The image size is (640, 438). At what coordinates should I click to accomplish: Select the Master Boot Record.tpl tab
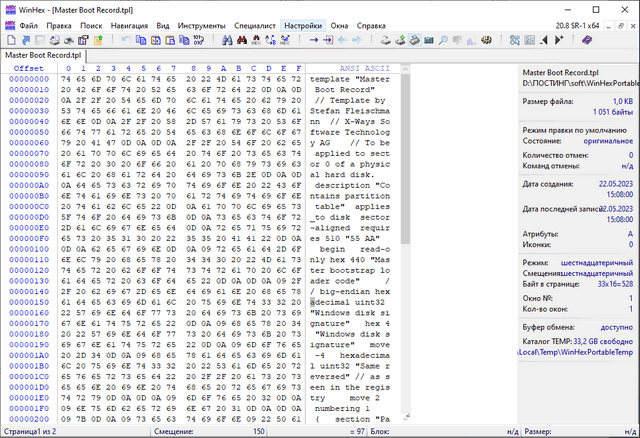tap(44, 55)
